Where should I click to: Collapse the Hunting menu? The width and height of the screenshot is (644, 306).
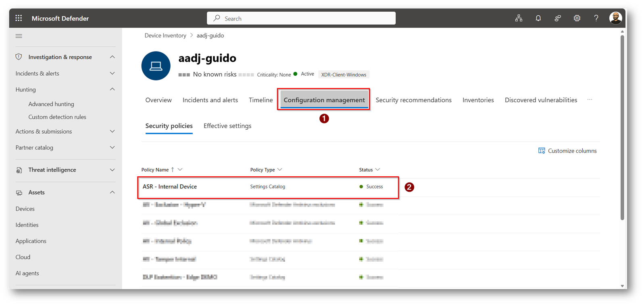pyautogui.click(x=112, y=89)
